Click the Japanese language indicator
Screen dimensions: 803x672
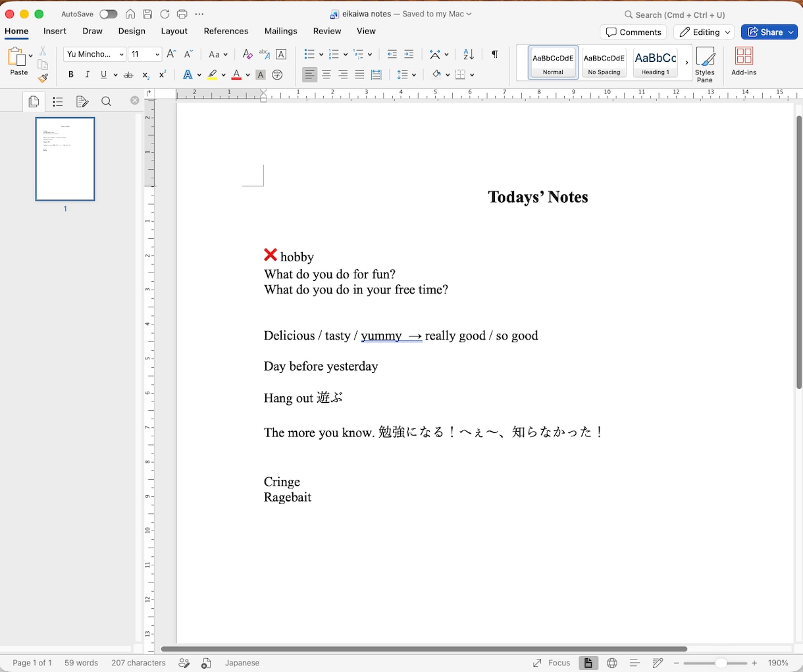pyautogui.click(x=242, y=663)
